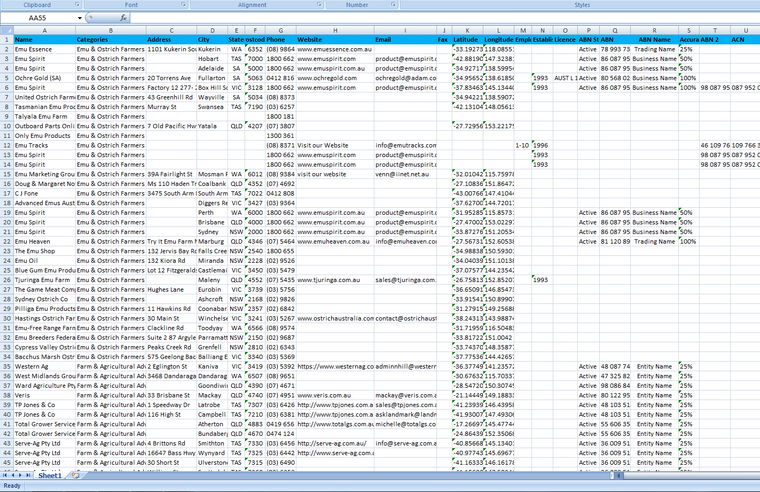Select the Mackay city cell
760x492 pixels.
(212, 396)
